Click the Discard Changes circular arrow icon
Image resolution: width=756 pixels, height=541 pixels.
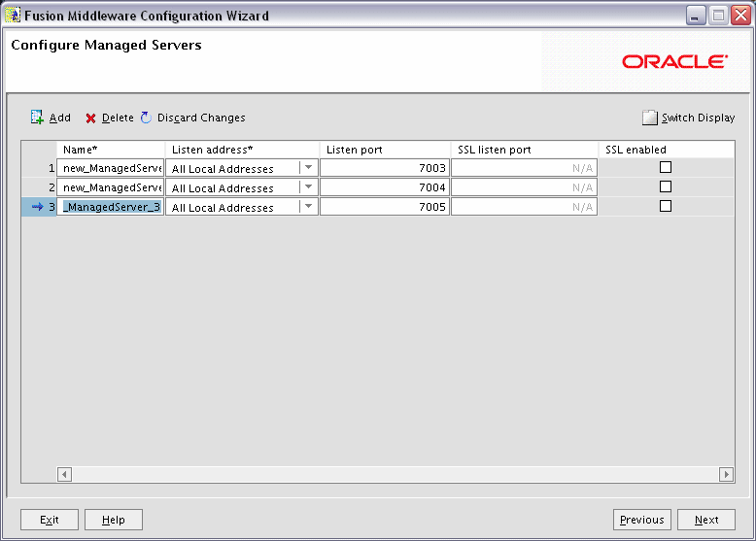click(146, 118)
